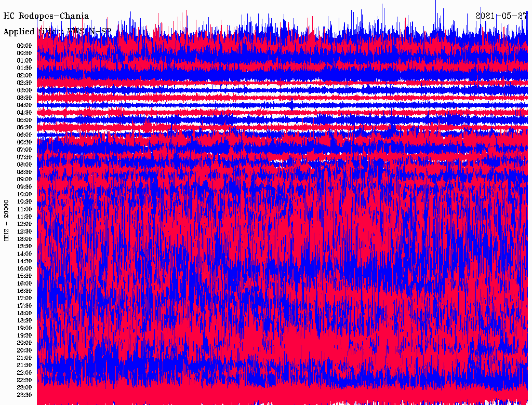Click the 2021-05-27 date label
Image resolution: width=532 pixels, height=405 pixels.
[x=501, y=16]
